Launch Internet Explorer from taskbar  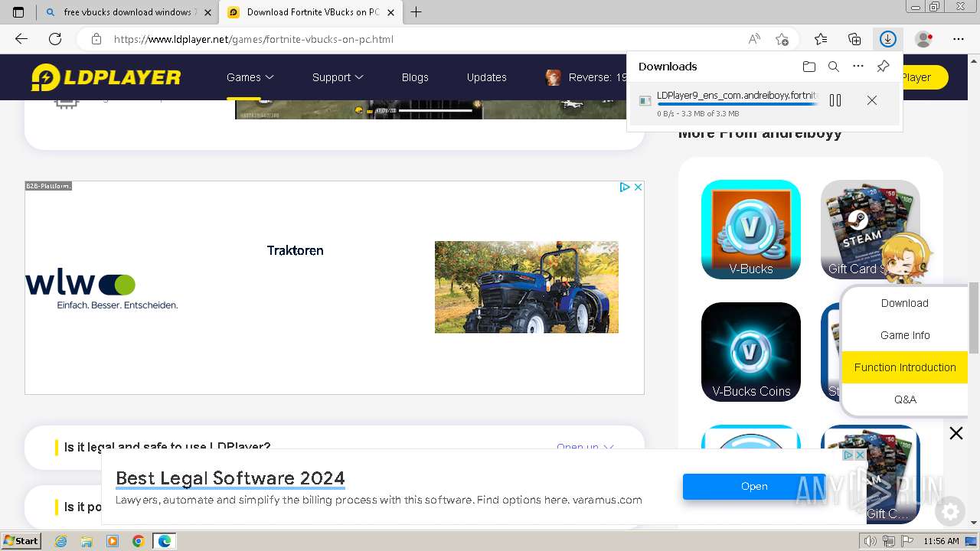coord(61,541)
